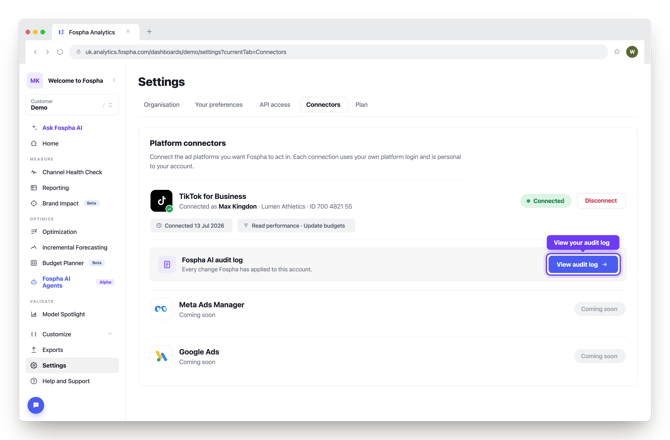Click the Alpha badge beside Fospha AI Agents
Image resolution: width=670 pixels, height=440 pixels.
105,282
